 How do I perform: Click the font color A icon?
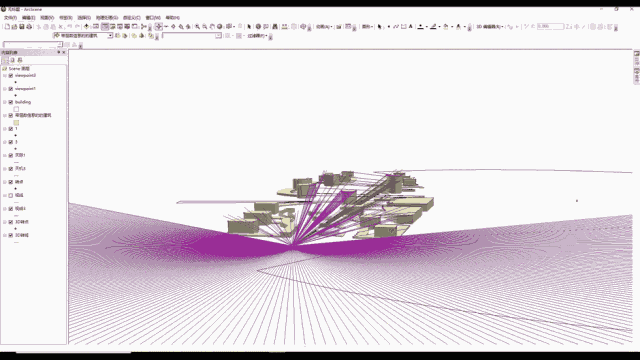[x=458, y=27]
